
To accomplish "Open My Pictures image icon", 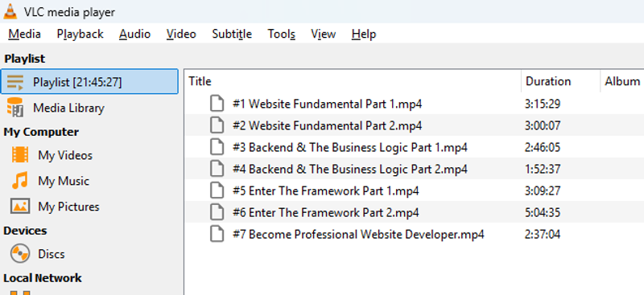I will click(x=19, y=206).
